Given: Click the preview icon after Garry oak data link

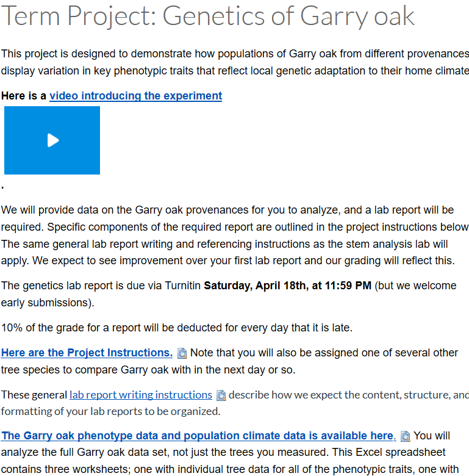Looking at the screenshot, I should [406, 436].
